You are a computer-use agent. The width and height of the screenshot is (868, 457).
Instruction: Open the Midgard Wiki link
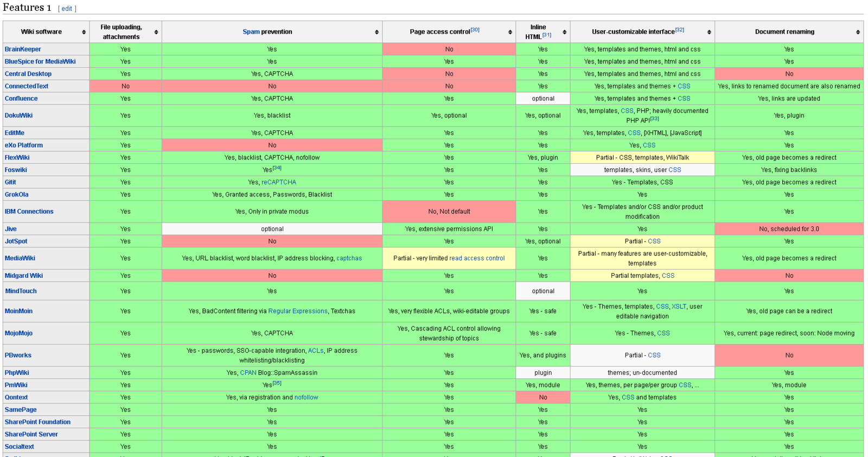pos(24,276)
